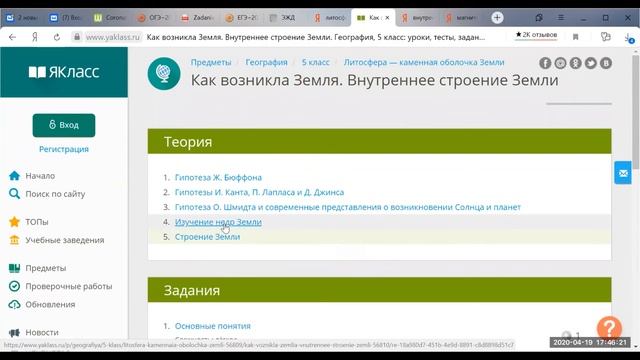The image size is (640, 360).
Task: Switch to the ЕГЭ browser tab
Action: click(242, 18)
